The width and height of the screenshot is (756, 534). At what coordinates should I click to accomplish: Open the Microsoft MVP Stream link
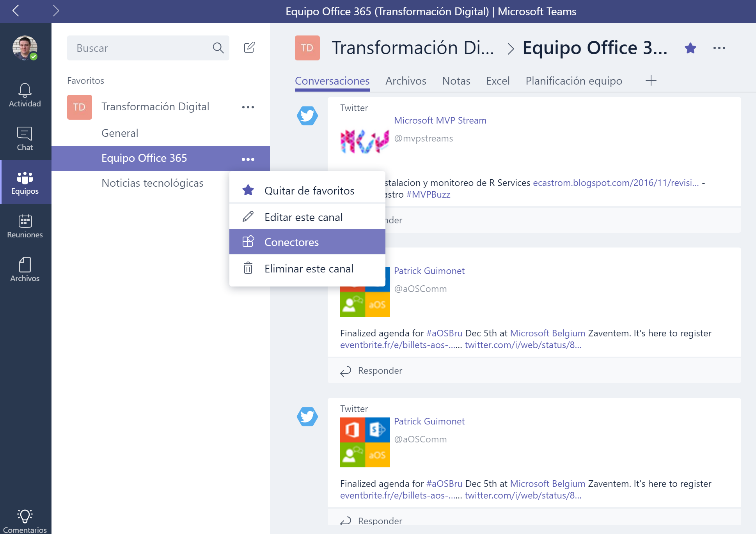pyautogui.click(x=440, y=120)
